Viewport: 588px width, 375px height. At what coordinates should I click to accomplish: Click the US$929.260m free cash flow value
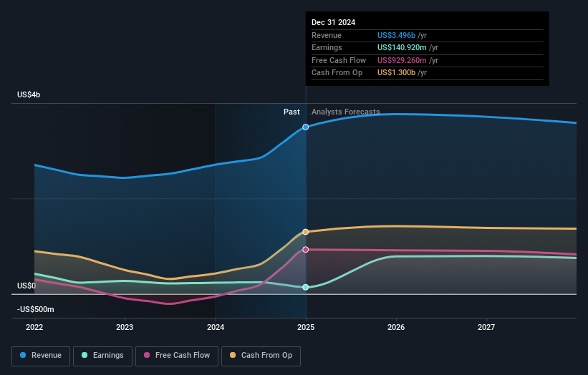(402, 60)
